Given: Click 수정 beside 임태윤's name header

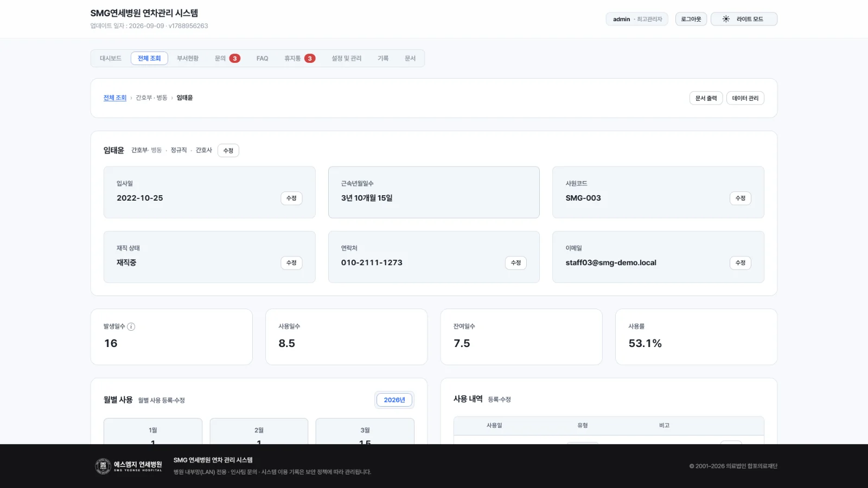Looking at the screenshot, I should [x=228, y=151].
